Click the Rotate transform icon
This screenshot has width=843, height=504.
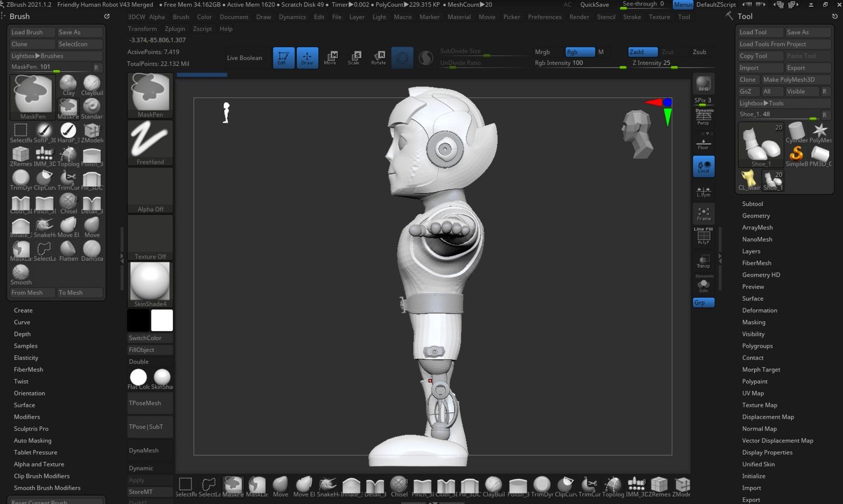point(378,57)
